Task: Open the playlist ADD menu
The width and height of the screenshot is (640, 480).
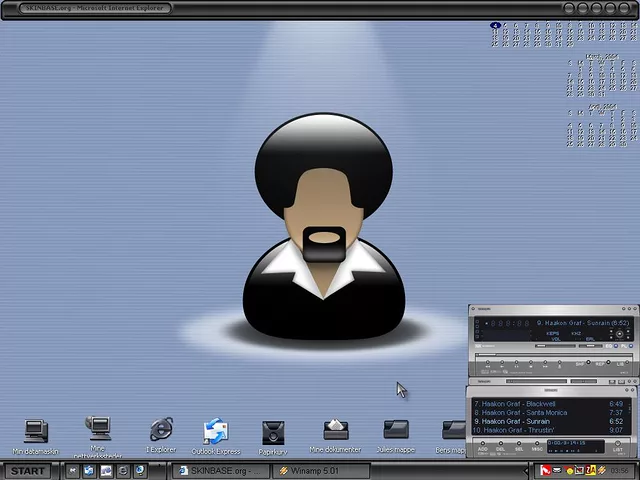Action: pos(482,449)
